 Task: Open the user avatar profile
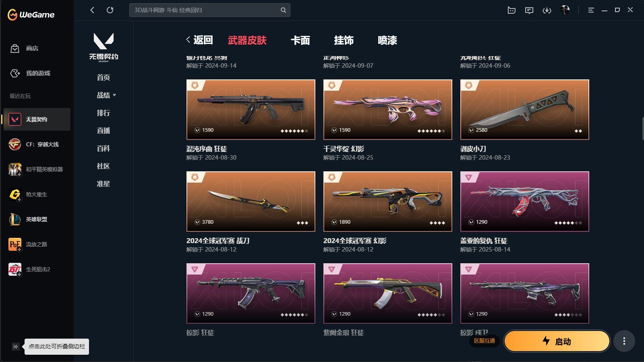coord(565,10)
